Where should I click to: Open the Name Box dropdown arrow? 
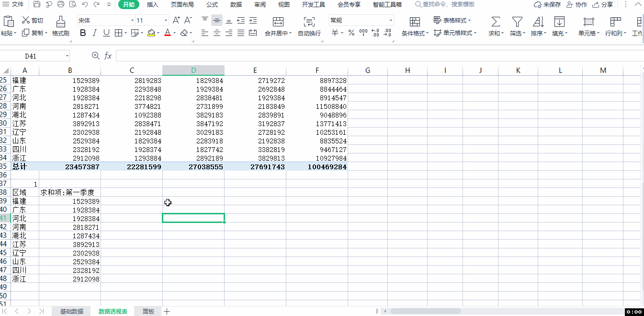(67, 56)
